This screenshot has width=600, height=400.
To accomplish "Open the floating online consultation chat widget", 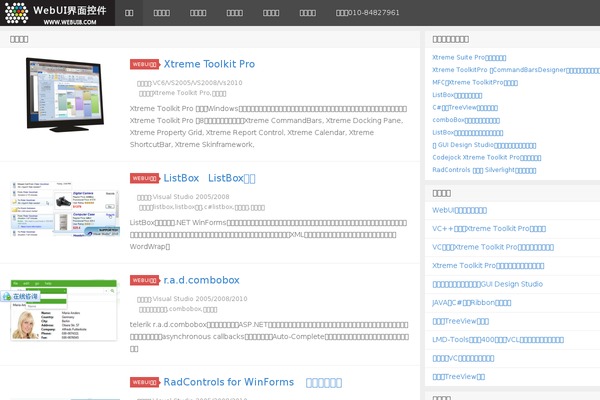I will tap(21, 296).
